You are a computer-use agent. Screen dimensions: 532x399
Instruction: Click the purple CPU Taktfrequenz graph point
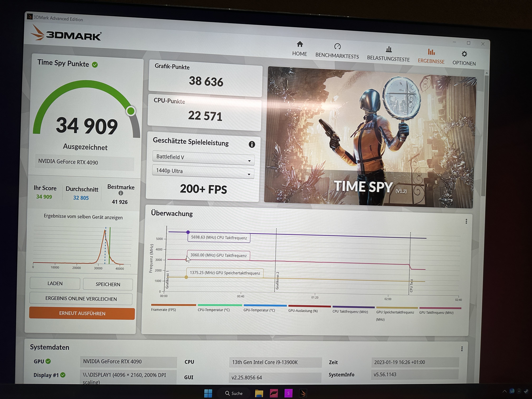(188, 232)
